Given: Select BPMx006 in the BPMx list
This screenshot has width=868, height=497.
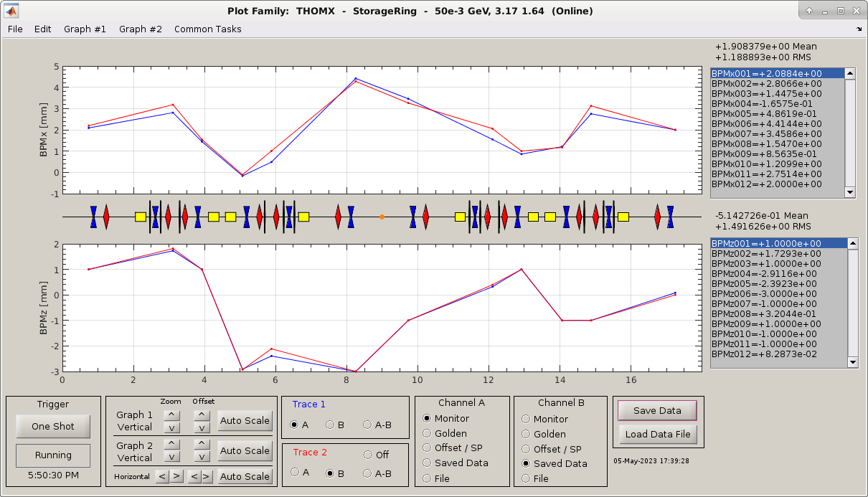Looking at the screenshot, I should pos(766,123).
